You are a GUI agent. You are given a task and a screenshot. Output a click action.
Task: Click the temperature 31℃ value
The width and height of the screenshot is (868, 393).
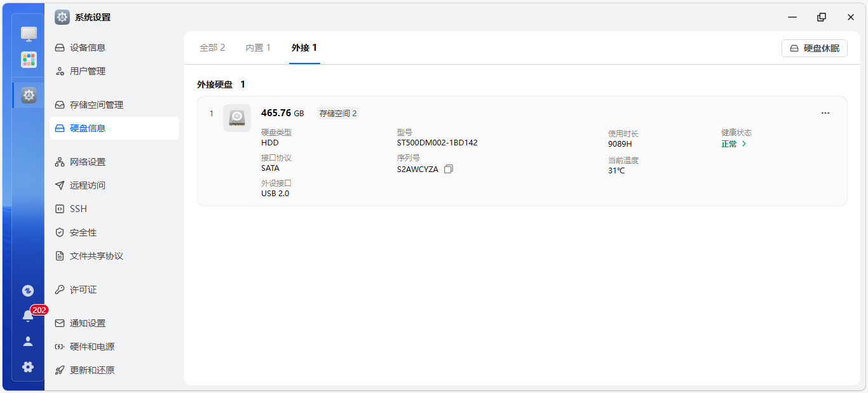(x=616, y=171)
